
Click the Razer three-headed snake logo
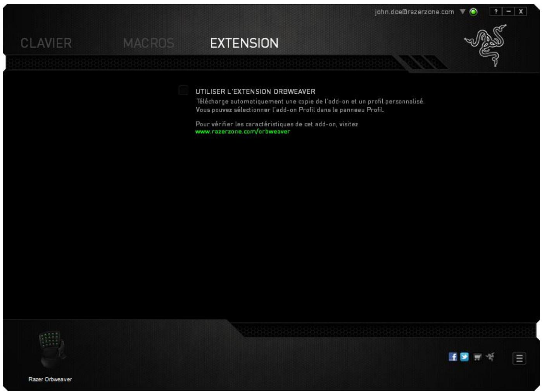[486, 45]
